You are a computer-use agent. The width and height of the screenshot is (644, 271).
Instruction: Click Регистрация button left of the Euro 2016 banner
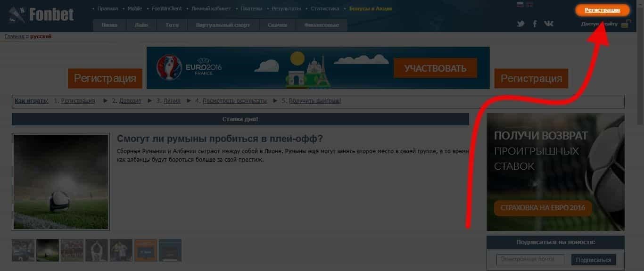tap(105, 79)
